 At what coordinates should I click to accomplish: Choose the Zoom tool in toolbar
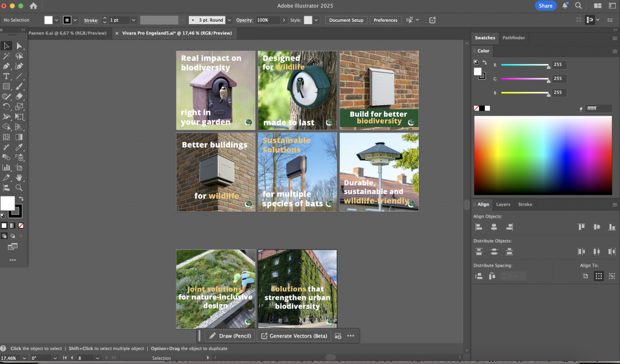pos(19,187)
